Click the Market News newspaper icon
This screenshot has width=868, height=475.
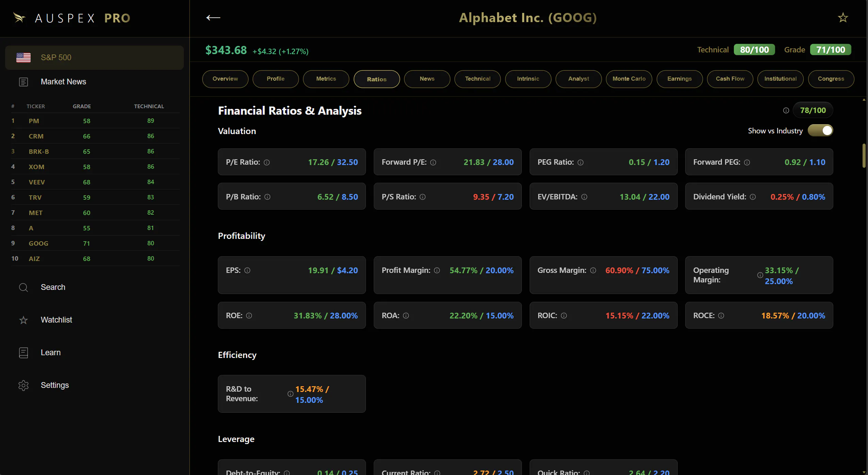[x=23, y=82]
